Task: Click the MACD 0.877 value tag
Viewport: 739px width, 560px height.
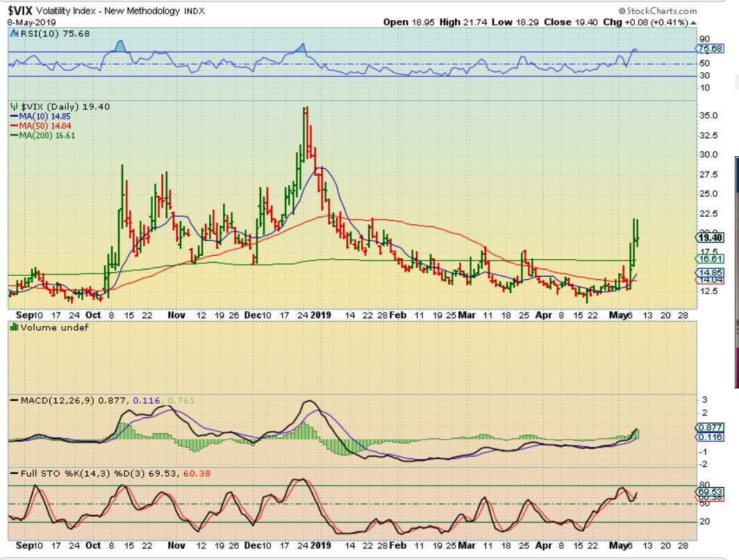Action: tap(709, 427)
